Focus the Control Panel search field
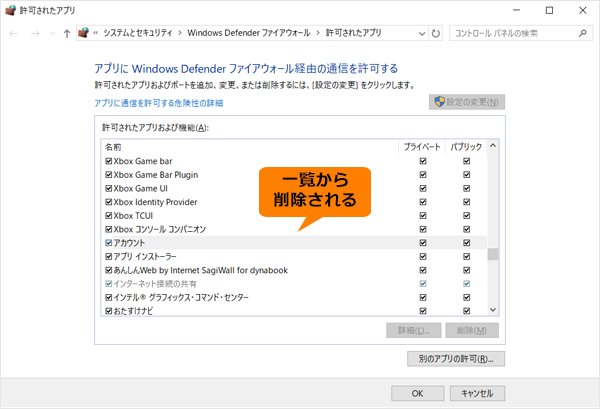Viewport: 600px width, 409px height. (521, 33)
